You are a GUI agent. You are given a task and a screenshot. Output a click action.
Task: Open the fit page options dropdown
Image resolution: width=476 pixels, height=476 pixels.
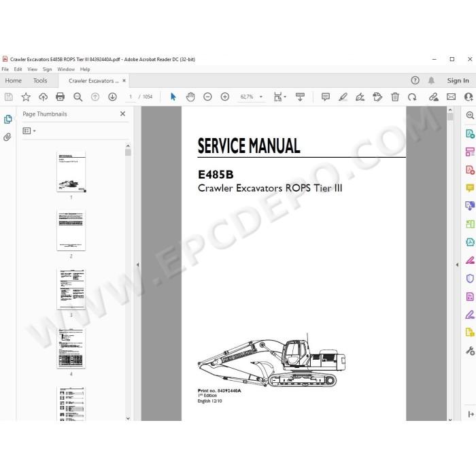tap(279, 97)
